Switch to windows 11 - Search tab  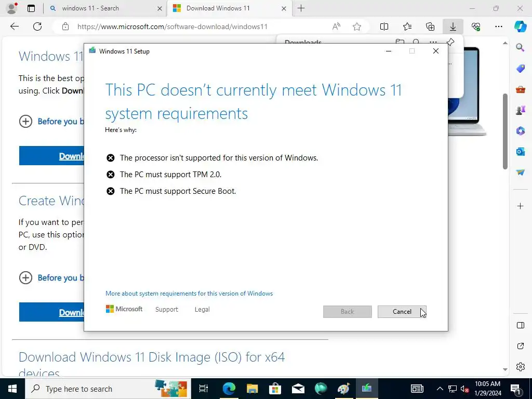[105, 8]
